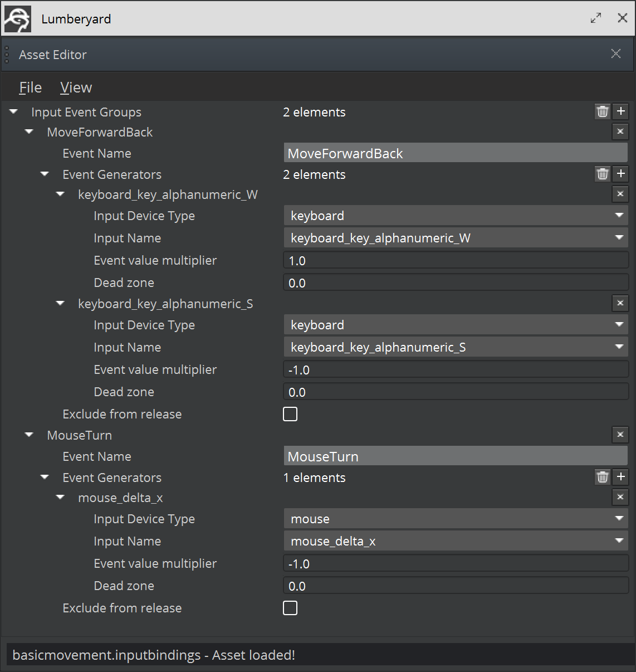This screenshot has height=672, width=636.
Task: Remove the keyboard_key_alphanumeric_S generator
Action: coord(620,304)
